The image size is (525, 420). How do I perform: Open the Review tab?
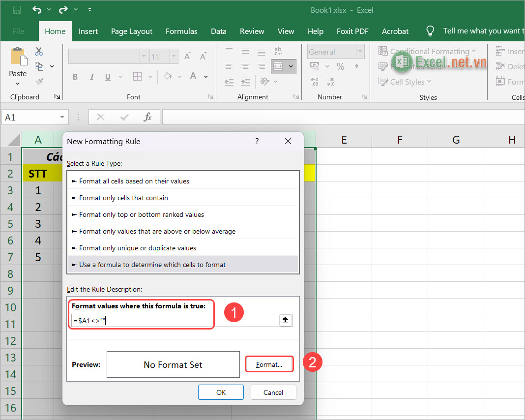252,31
